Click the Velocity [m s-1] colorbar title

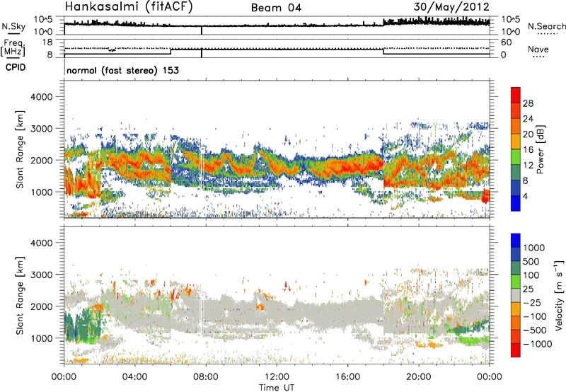click(x=559, y=295)
